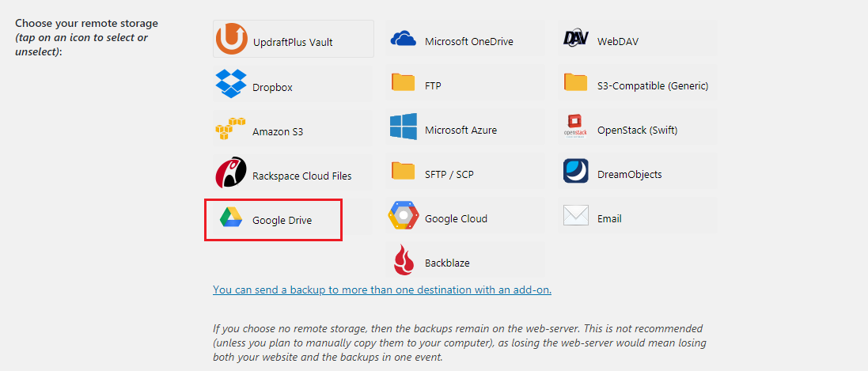Viewport: 868px width, 371px height.
Task: Click the "Choose your remote storage" heading
Action: 86,24
